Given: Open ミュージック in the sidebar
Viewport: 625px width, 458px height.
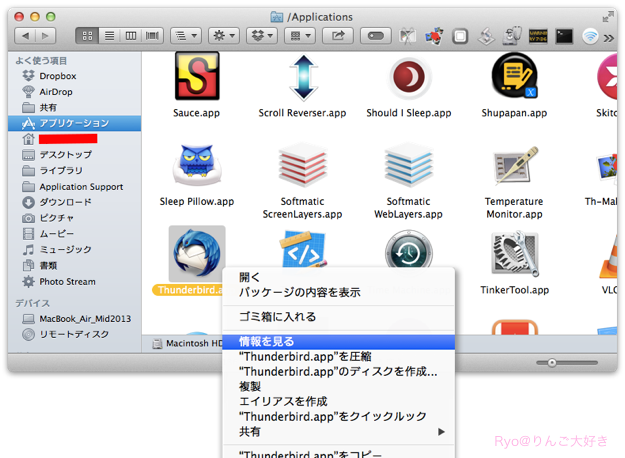Looking at the screenshot, I should coord(74,250).
